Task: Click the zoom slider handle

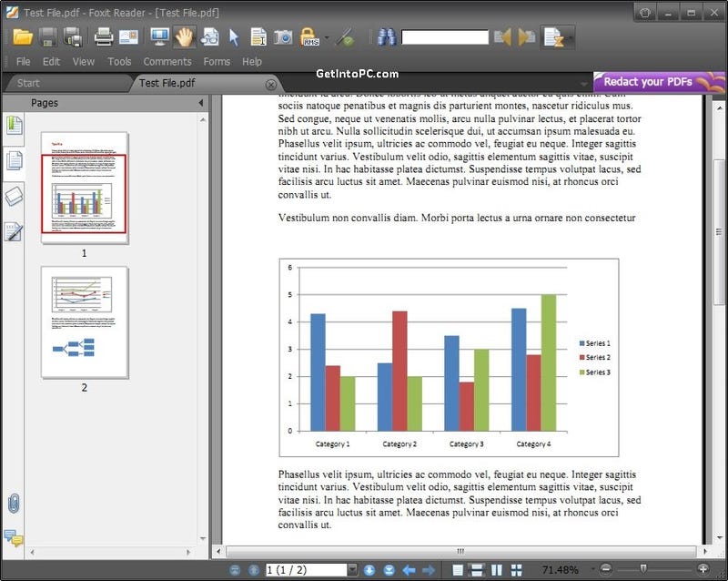Action: click(643, 569)
